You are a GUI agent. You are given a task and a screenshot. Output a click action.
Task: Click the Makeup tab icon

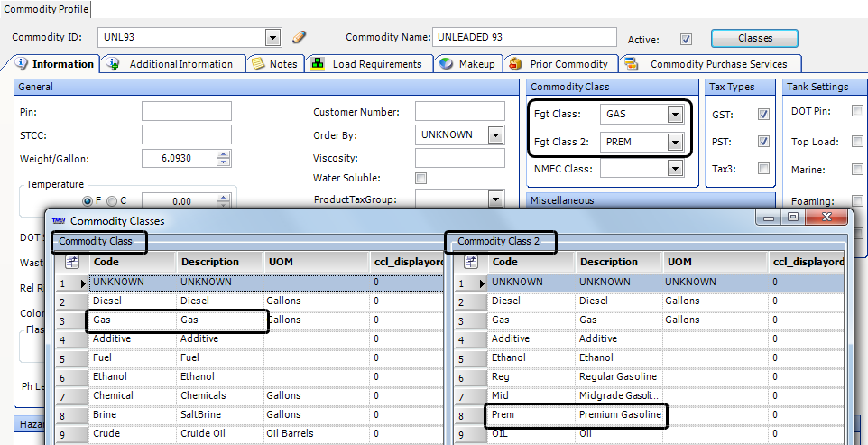tap(446, 64)
